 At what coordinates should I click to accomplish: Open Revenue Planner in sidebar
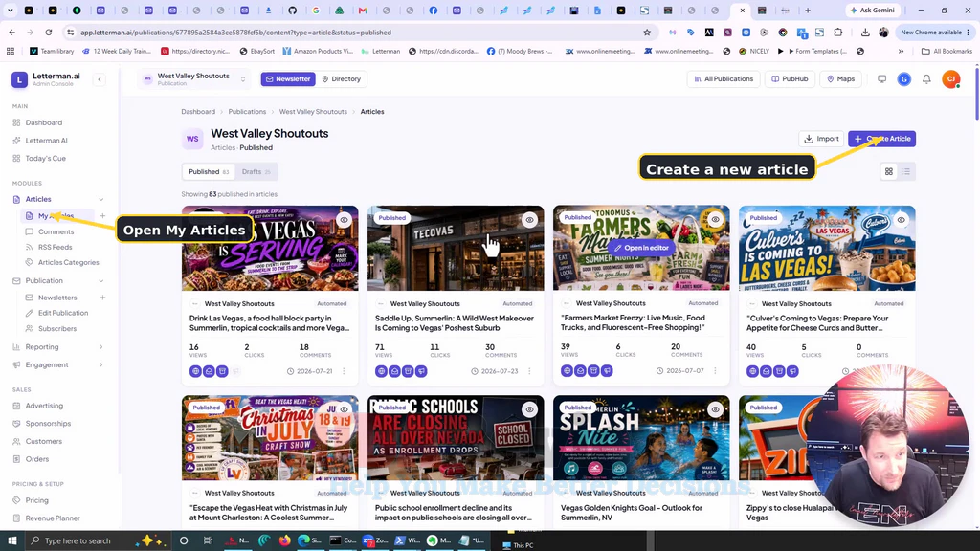click(53, 518)
